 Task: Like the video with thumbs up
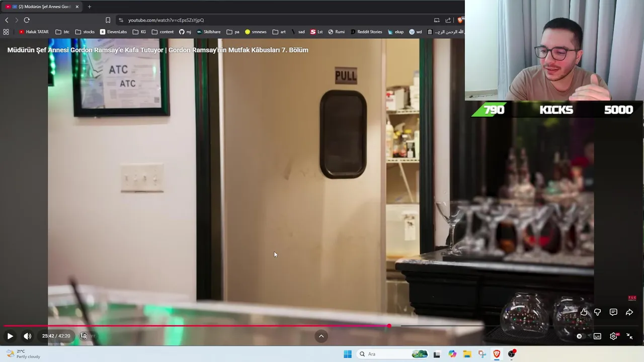(x=584, y=312)
